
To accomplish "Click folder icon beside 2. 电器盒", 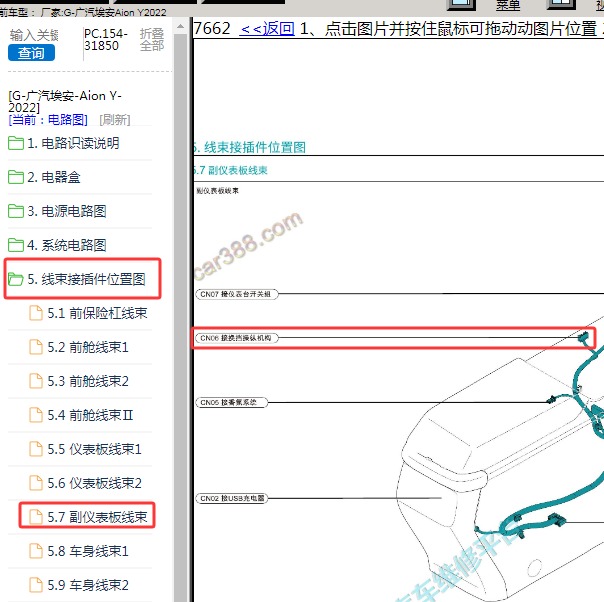I will [16, 177].
